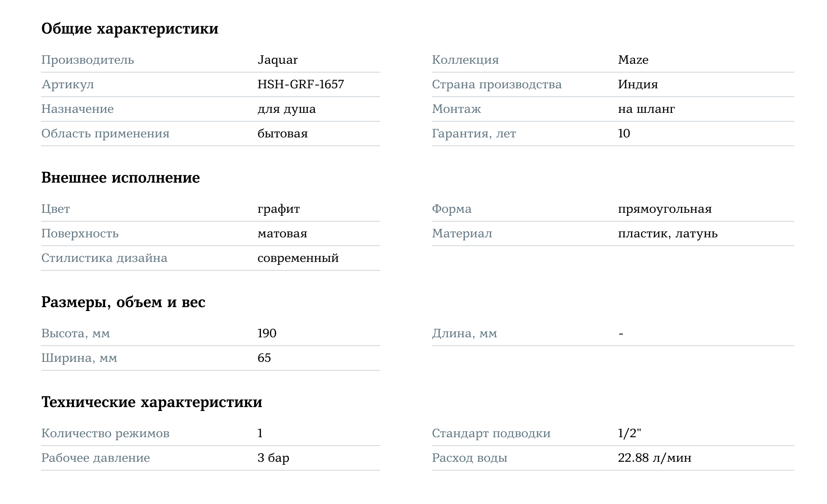Click the Maze collection value

pyautogui.click(x=633, y=60)
